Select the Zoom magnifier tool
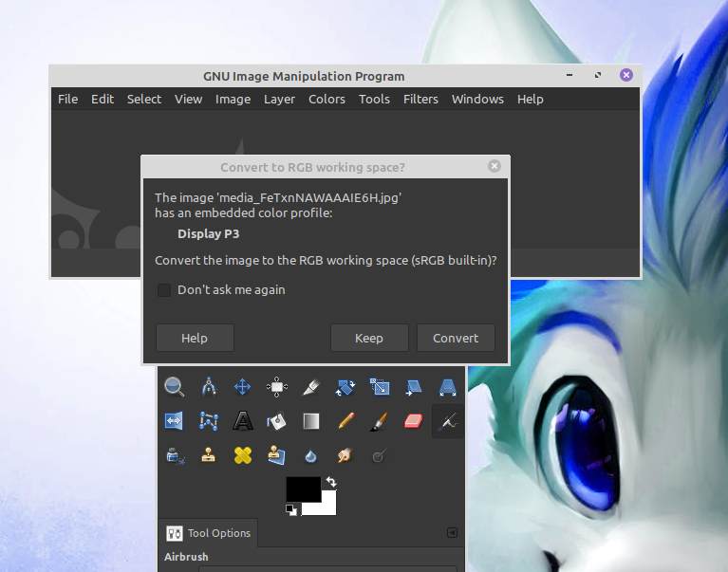 [x=174, y=386]
